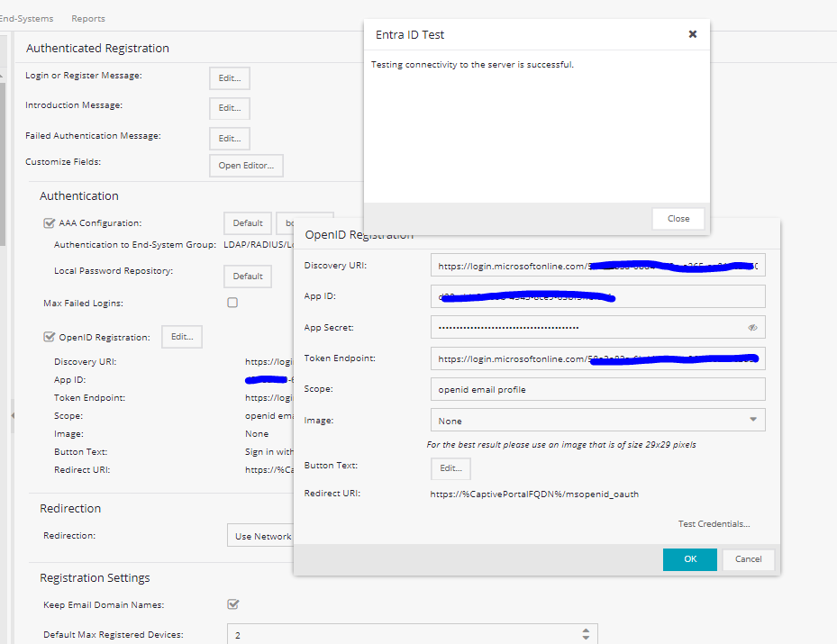Viewport: 837px width, 644px height.
Task: Click the Test Credentials link
Action: (714, 524)
